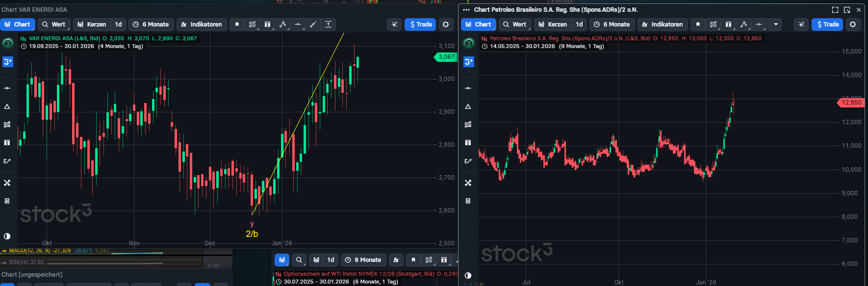This screenshot has width=868, height=286.
Task: Open three-dot menu of Petroleo chart window
Action: coord(466,10)
